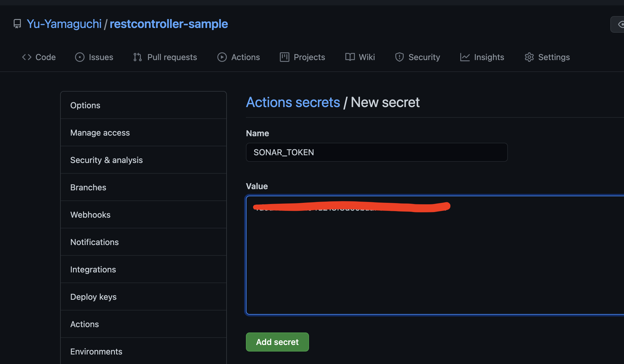Select the Wiki book icon

[350, 57]
